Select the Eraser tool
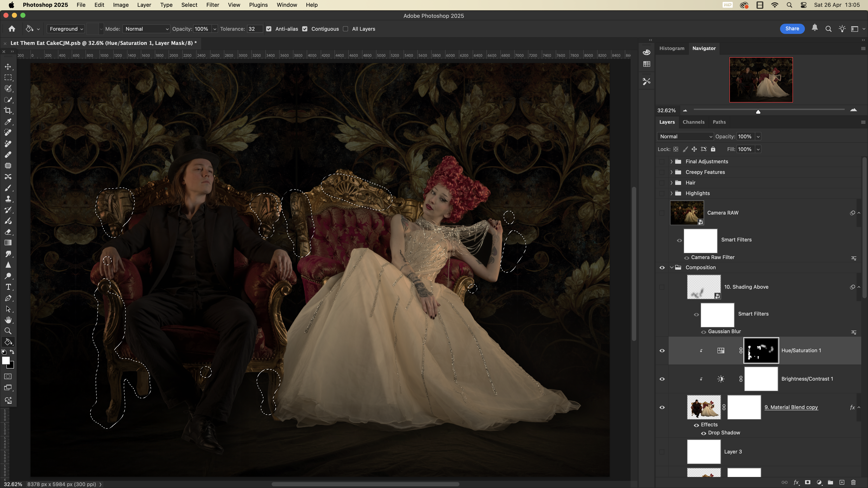This screenshot has width=868, height=488. 8,232
